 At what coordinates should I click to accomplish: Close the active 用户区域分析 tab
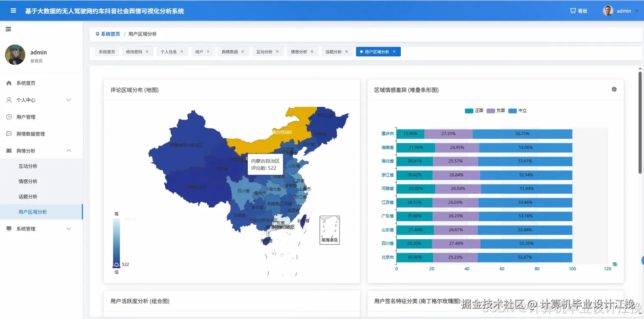click(x=394, y=52)
